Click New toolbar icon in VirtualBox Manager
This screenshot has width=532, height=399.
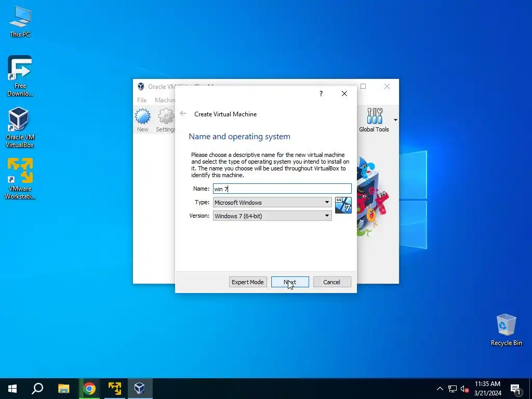point(142,120)
